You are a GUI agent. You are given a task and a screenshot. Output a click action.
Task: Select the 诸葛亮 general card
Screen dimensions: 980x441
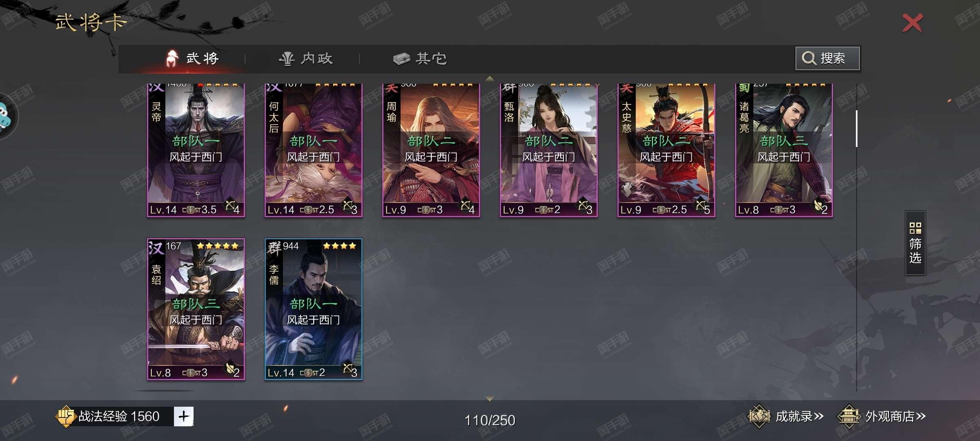click(784, 150)
